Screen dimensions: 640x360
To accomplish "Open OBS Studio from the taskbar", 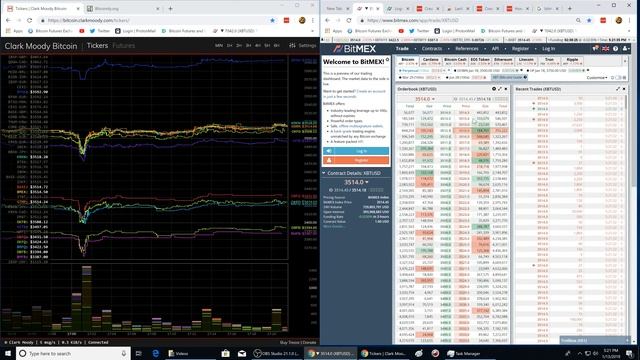I will click(277, 353).
